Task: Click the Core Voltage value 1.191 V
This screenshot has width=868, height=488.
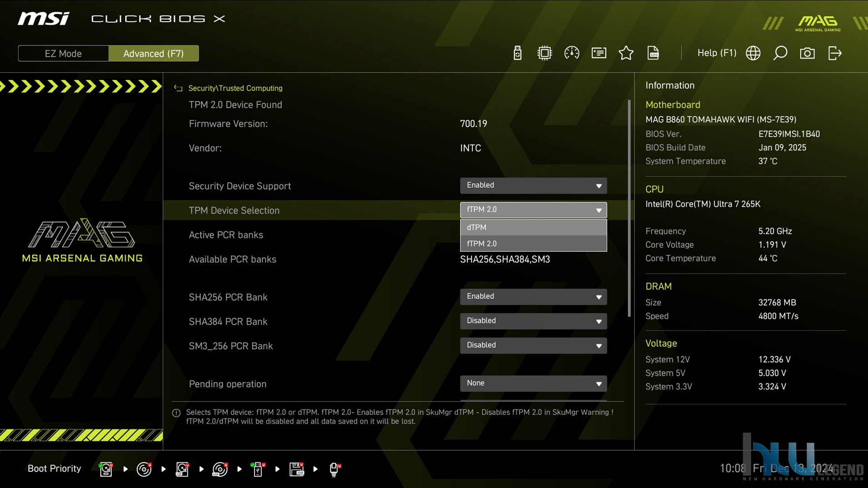Action: (772, 245)
